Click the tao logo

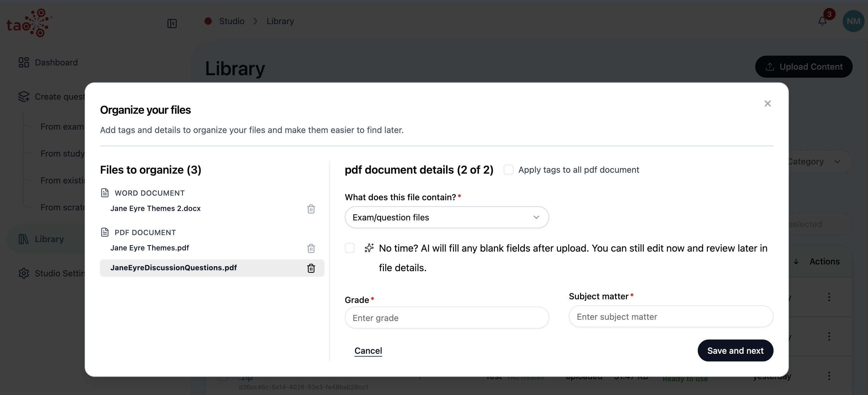pyautogui.click(x=29, y=23)
